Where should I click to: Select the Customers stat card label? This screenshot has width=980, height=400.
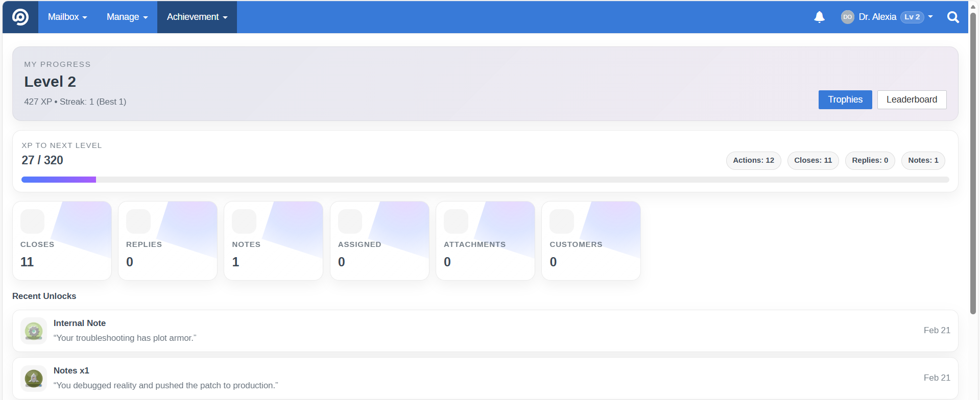(x=576, y=244)
